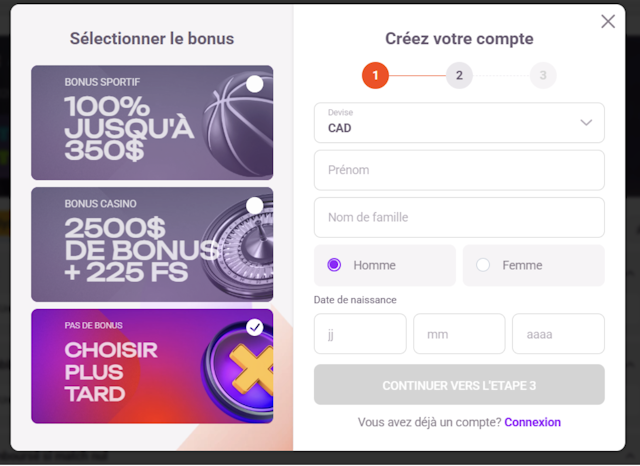Viewport: 640px width, 466px height.
Task: Click the day (jj) birth date field
Action: point(360,334)
